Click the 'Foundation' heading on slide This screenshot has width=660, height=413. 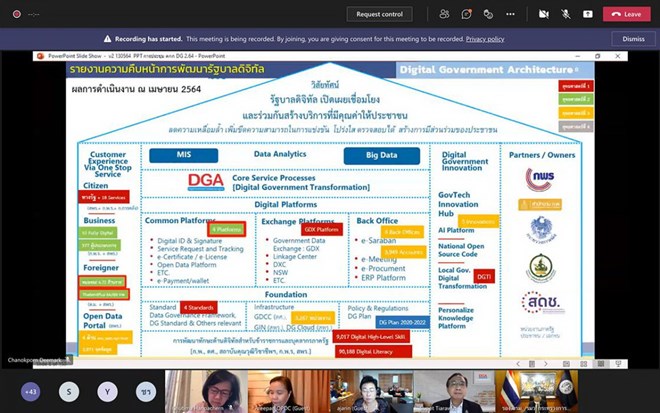[x=286, y=294]
